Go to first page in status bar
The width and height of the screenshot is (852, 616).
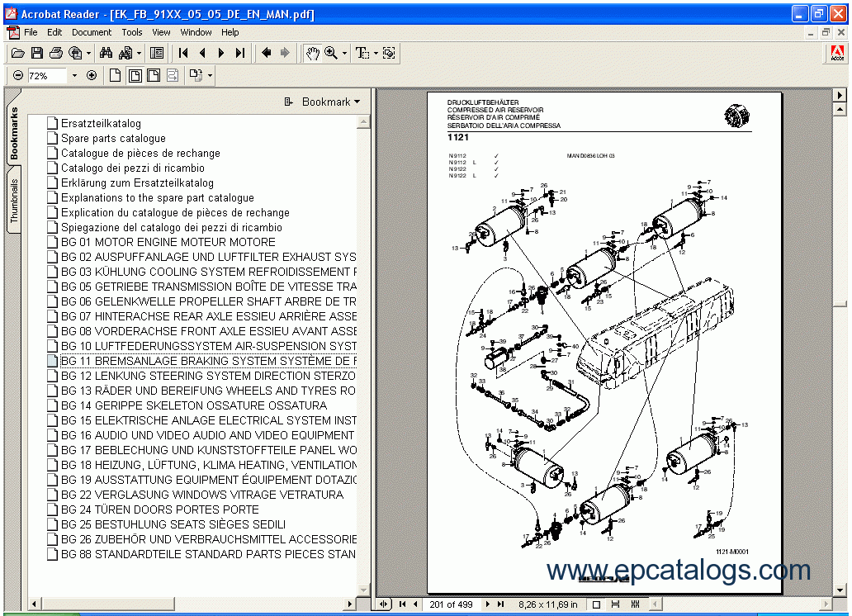[402, 604]
